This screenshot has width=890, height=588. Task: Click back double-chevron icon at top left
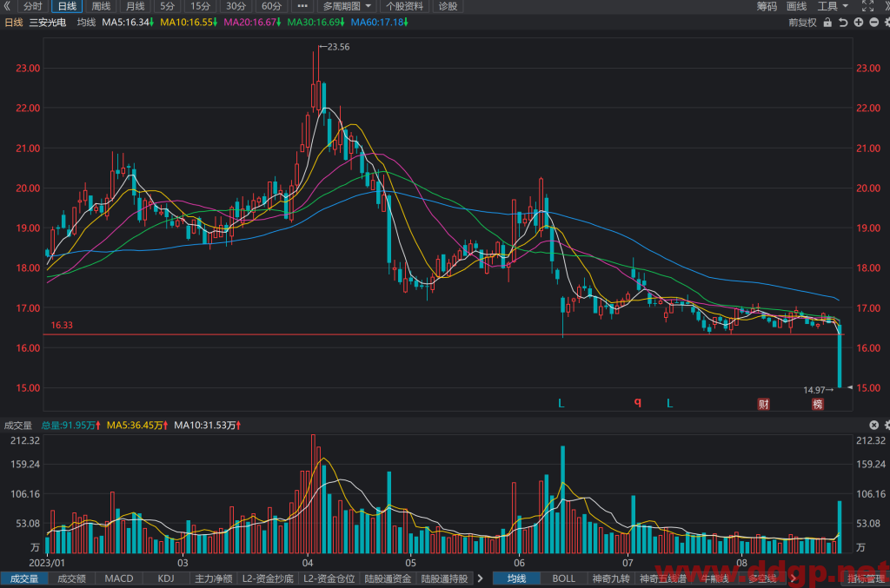tap(7, 6)
